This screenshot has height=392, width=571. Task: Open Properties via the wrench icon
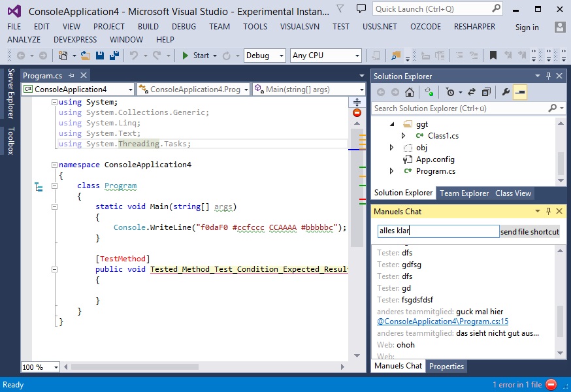tap(505, 92)
